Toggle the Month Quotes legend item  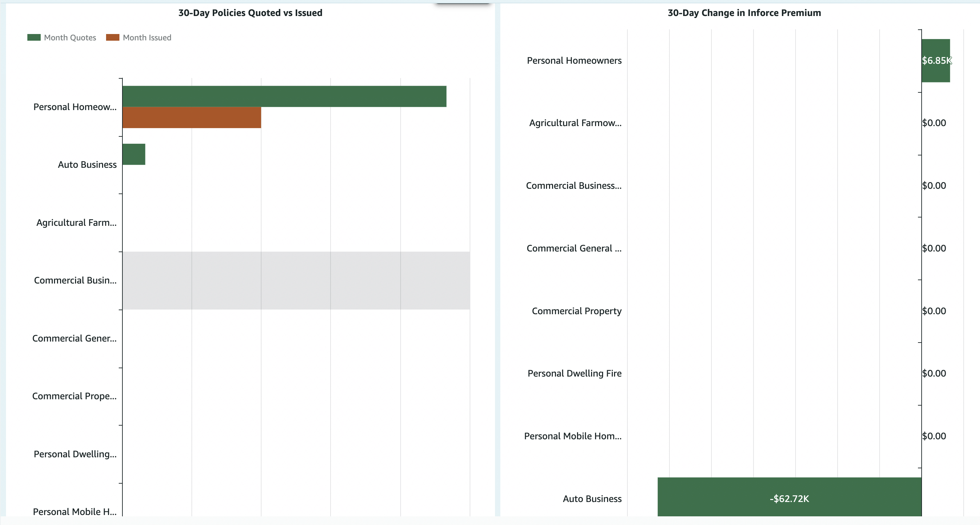point(70,38)
